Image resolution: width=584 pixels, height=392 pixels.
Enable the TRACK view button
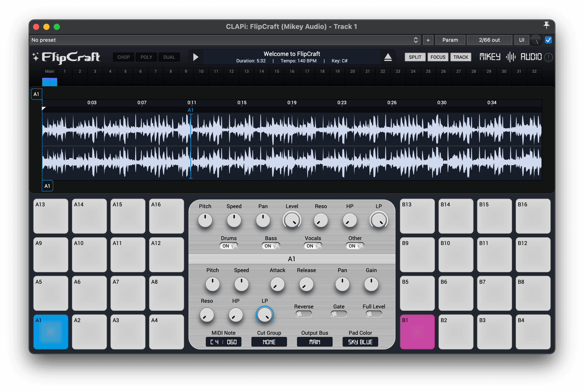(461, 57)
